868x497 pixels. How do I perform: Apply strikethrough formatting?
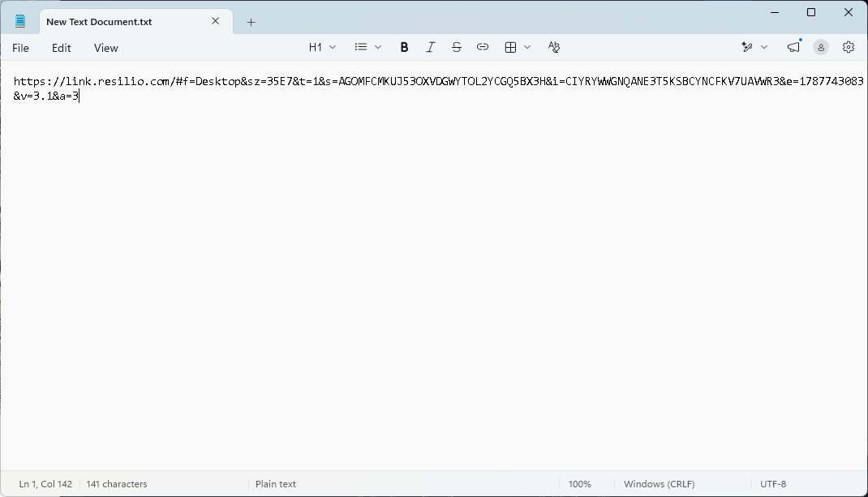coord(456,48)
